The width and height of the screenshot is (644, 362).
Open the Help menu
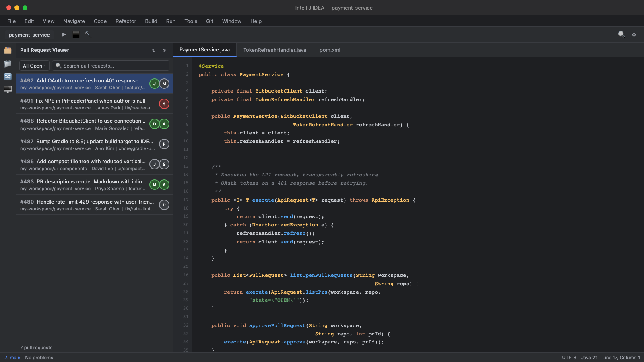click(256, 21)
